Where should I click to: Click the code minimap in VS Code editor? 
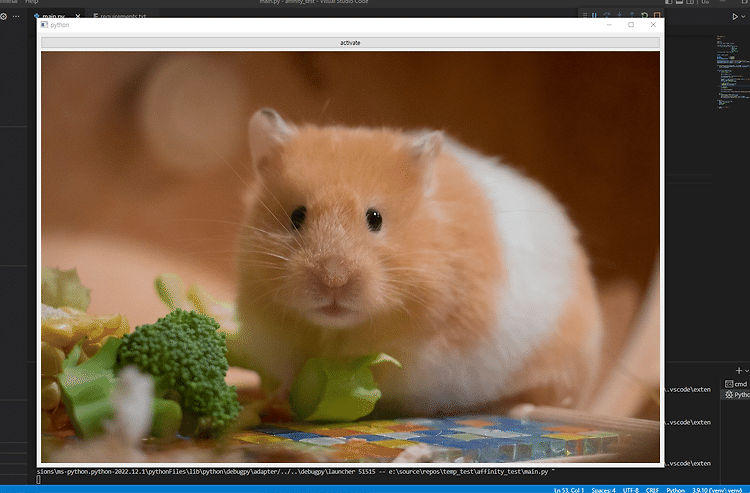pyautogui.click(x=732, y=72)
